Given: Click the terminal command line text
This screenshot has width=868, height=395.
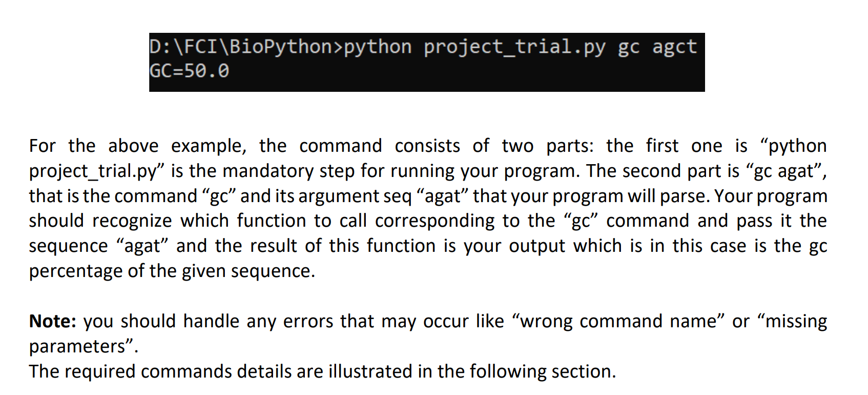Looking at the screenshot, I should [x=423, y=47].
